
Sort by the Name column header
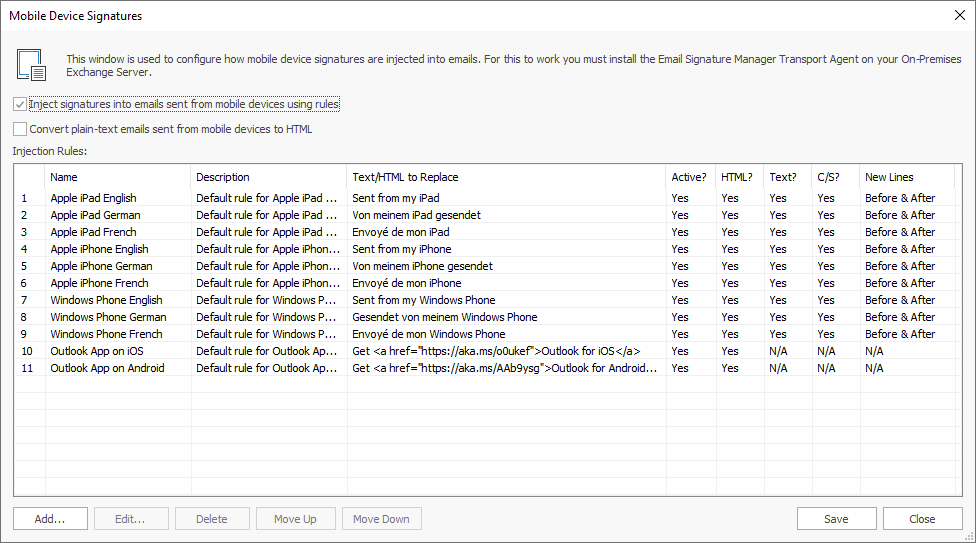pos(118,177)
